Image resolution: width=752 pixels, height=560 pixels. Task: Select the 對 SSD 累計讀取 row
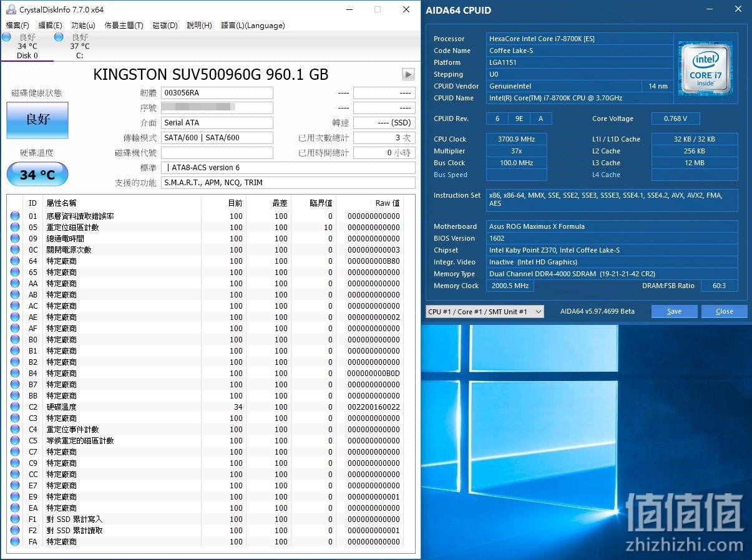click(x=206, y=530)
